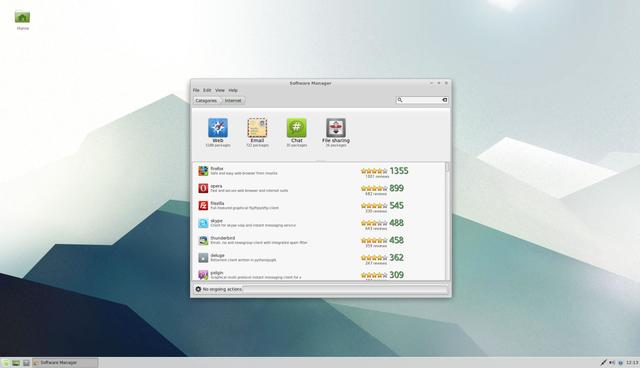This screenshot has width=640, height=368.
Task: Click the deluge app icon
Action: click(203, 258)
